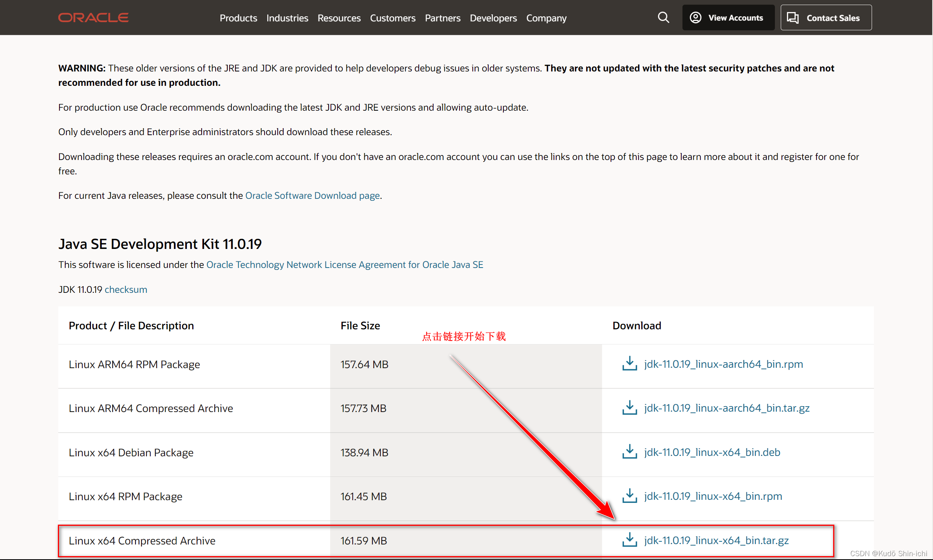Screen dimensions: 933x560
Task: Click the 'WARNING:' bold text
Action: pos(82,68)
